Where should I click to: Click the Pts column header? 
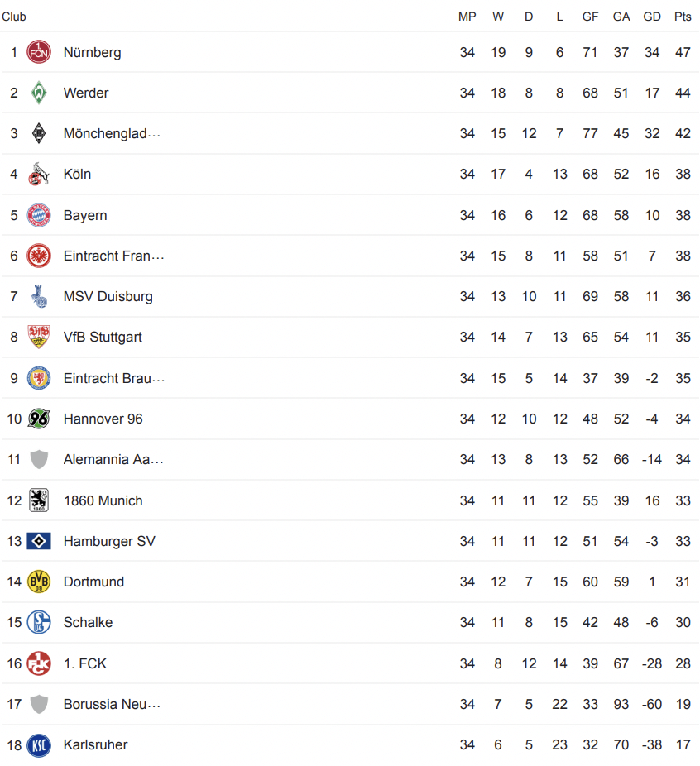tap(683, 17)
